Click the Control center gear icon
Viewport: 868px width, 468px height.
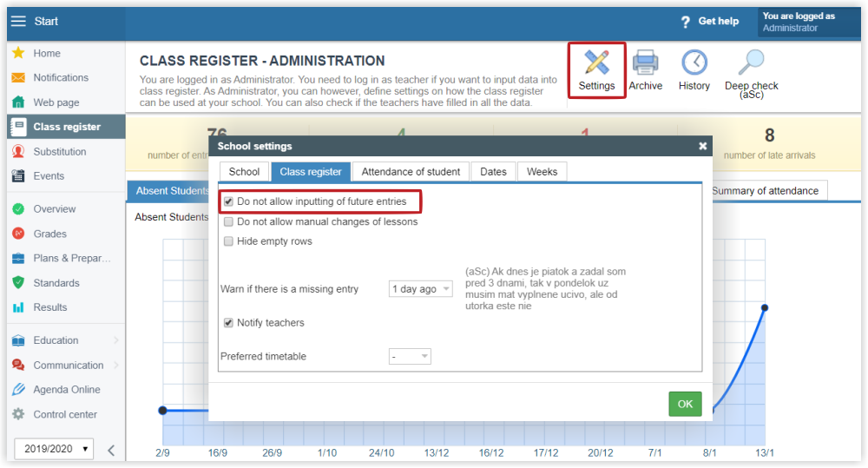click(18, 414)
